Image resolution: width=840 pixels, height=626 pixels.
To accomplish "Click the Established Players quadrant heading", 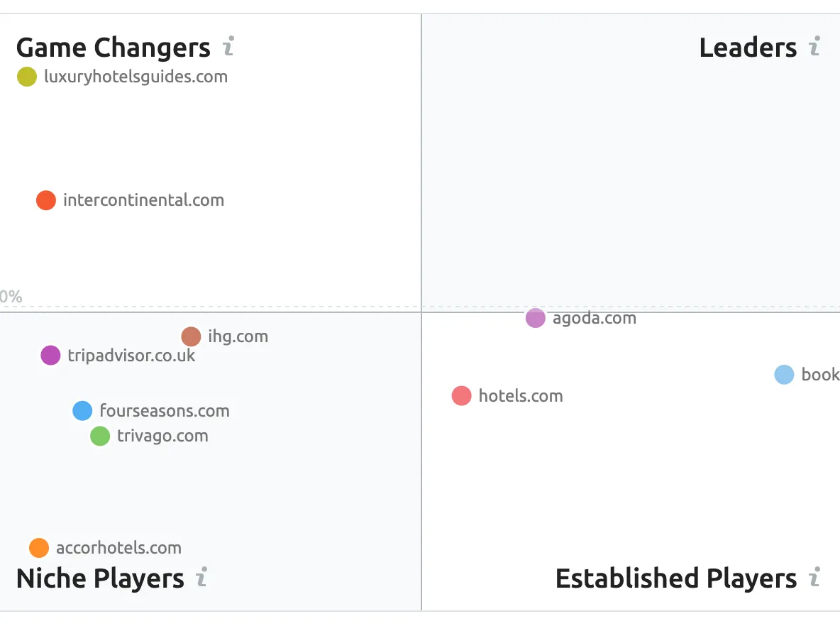I will [676, 578].
